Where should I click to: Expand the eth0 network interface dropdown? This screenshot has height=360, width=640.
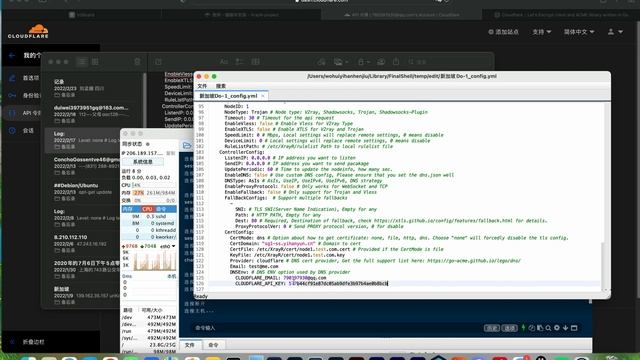click(168, 246)
